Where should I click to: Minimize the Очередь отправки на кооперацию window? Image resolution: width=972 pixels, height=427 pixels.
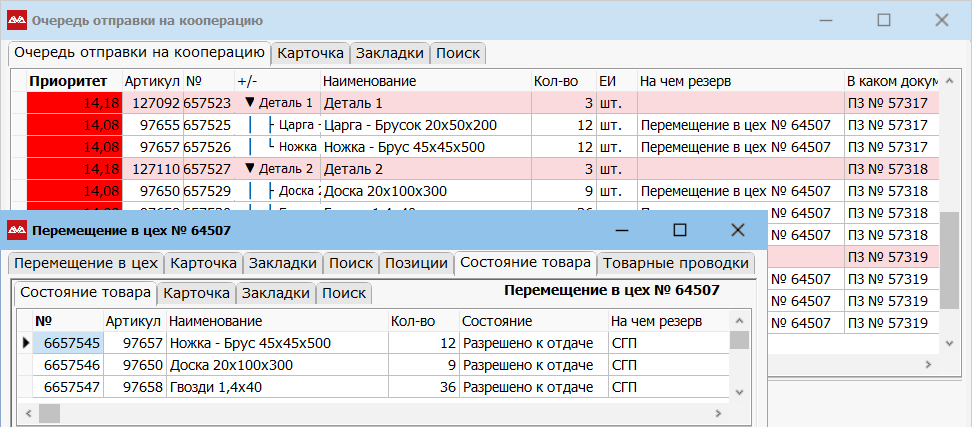(x=826, y=20)
